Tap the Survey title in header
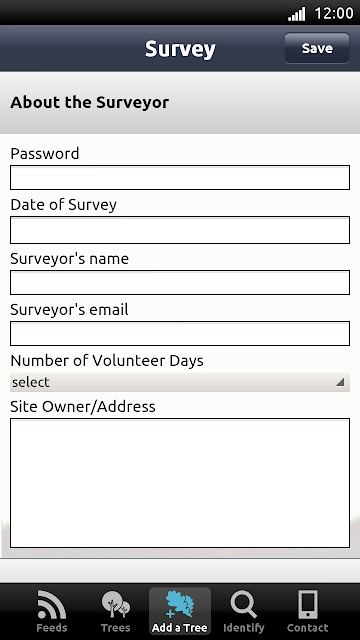This screenshot has width=360, height=640. (180, 49)
